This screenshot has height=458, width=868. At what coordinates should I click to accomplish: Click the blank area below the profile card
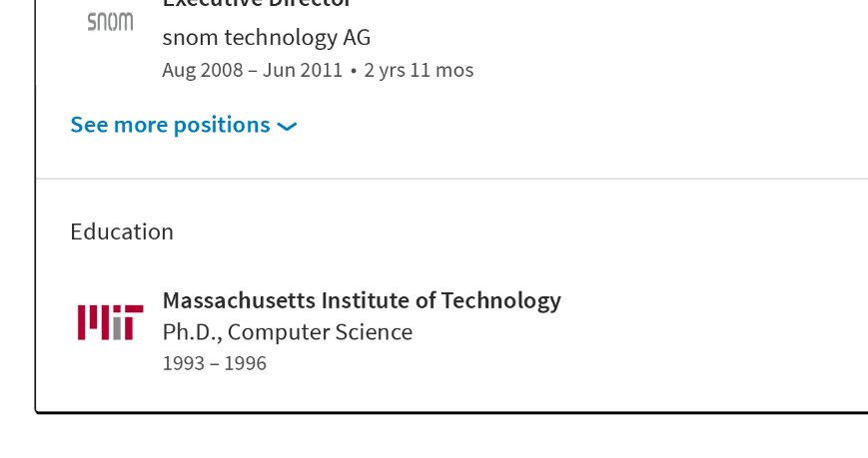click(x=451, y=437)
